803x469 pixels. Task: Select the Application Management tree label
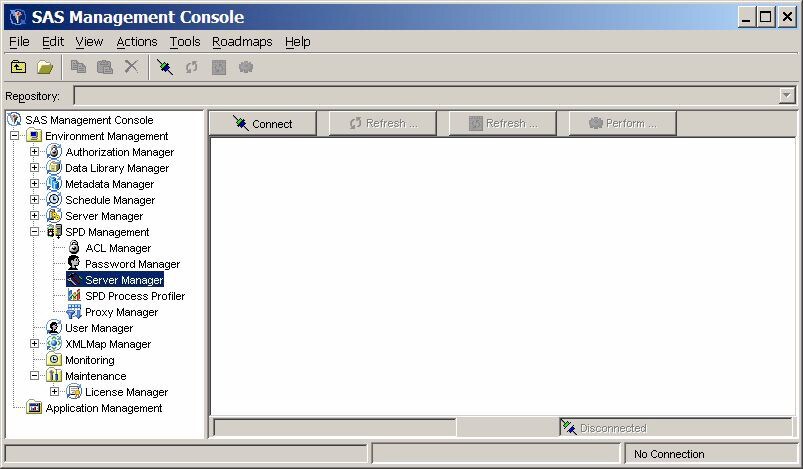click(104, 408)
